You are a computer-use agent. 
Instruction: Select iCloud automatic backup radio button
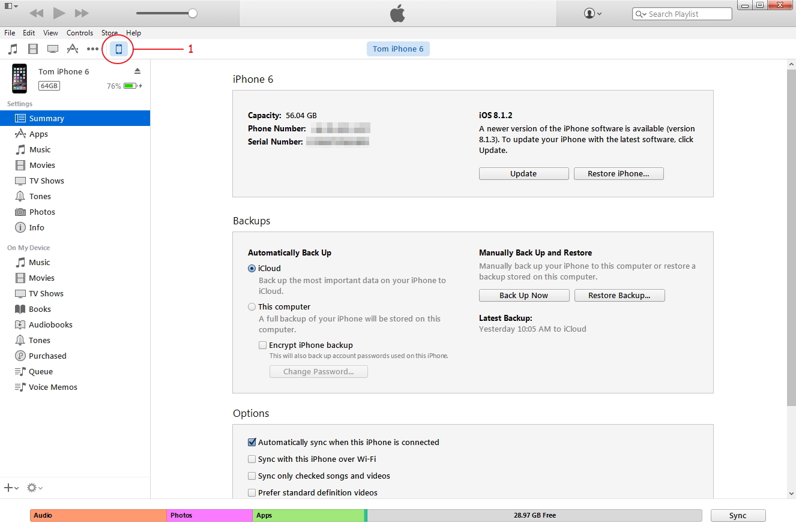(x=252, y=268)
